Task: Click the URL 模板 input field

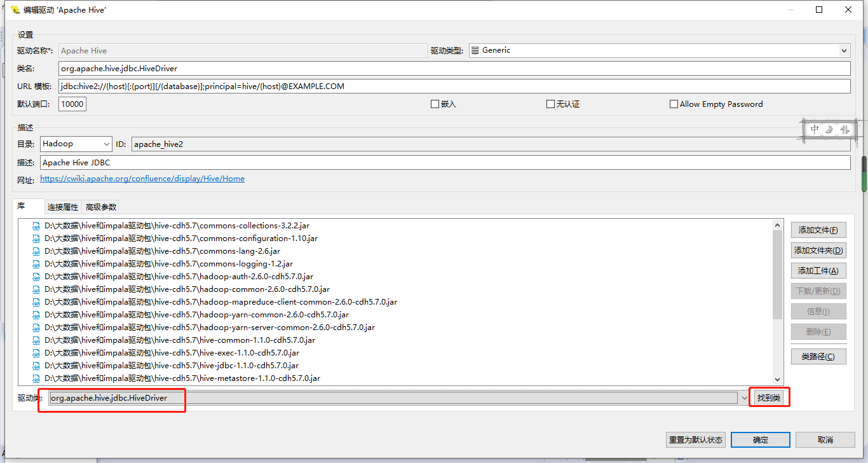Action: (454, 86)
